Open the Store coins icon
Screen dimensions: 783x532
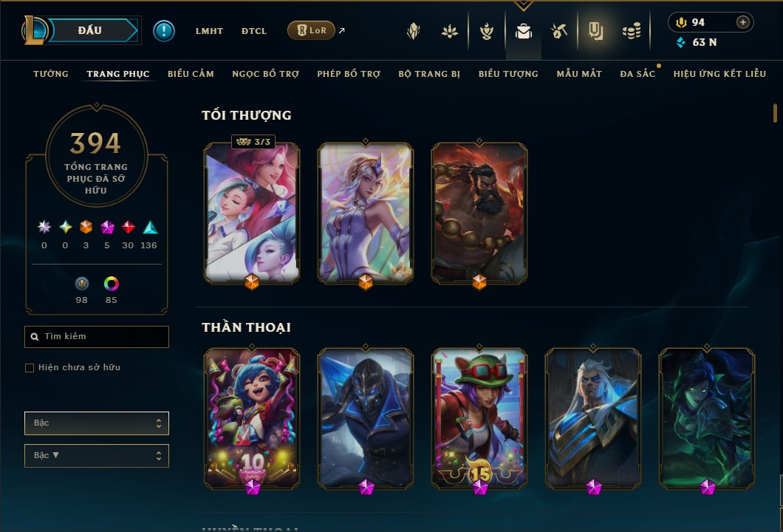point(631,32)
